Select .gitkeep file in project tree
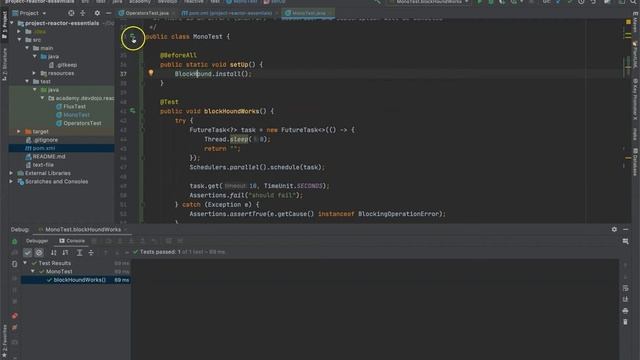 coord(67,65)
